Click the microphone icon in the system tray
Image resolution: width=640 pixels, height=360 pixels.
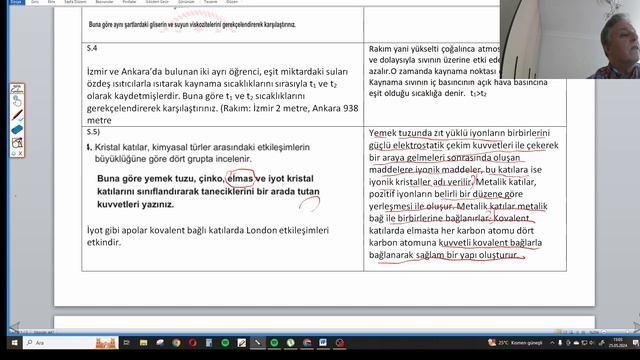click(x=560, y=343)
